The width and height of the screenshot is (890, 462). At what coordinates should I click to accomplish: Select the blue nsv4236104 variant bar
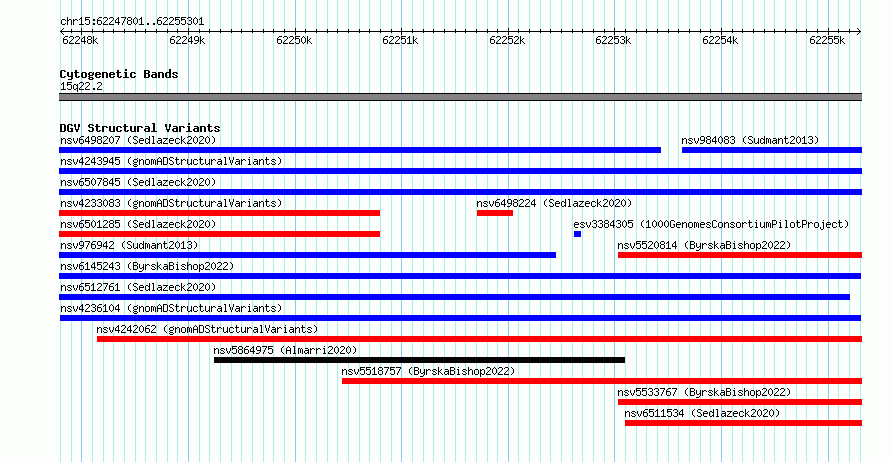pos(460,318)
